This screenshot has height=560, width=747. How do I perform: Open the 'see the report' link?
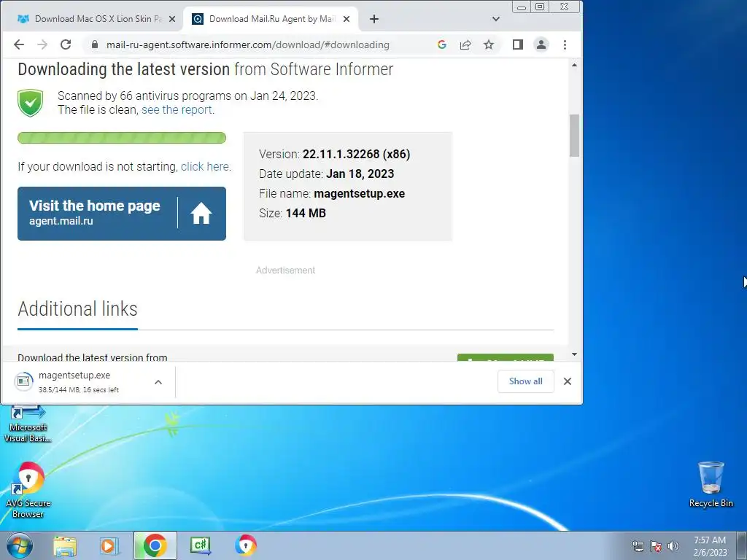tap(177, 110)
